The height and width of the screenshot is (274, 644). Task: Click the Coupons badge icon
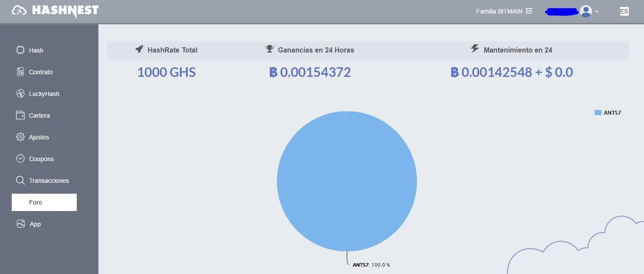click(x=20, y=158)
